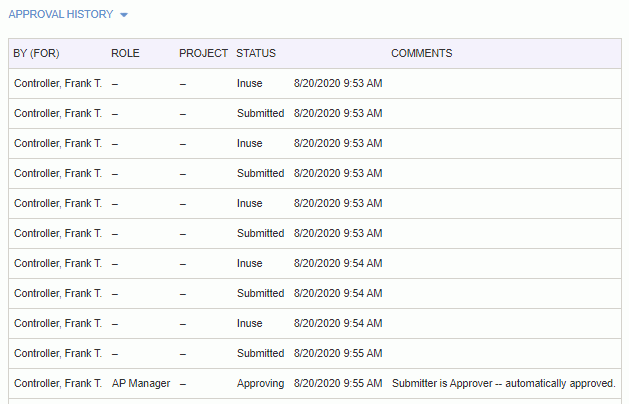This screenshot has width=629, height=404.
Task: Select the PROJECT column header
Action: point(203,53)
